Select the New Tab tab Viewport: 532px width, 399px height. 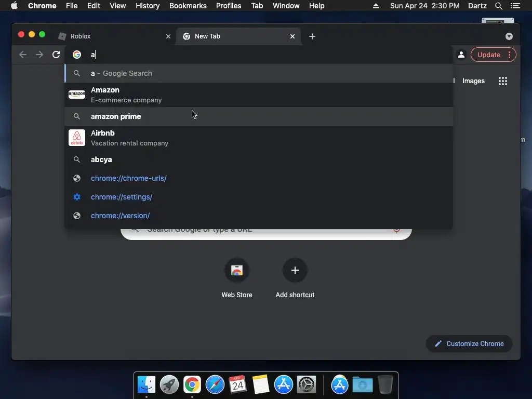237,36
